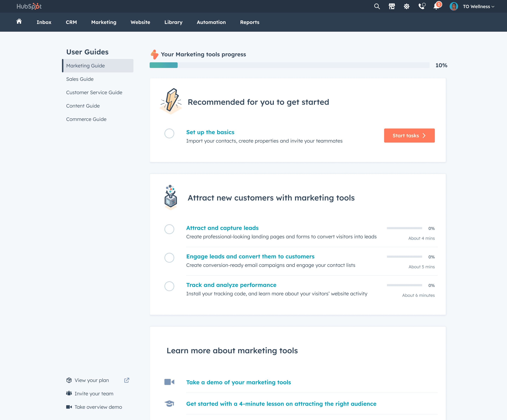The image size is (507, 420).
Task: Select the Content Guide
Action: pyautogui.click(x=83, y=106)
